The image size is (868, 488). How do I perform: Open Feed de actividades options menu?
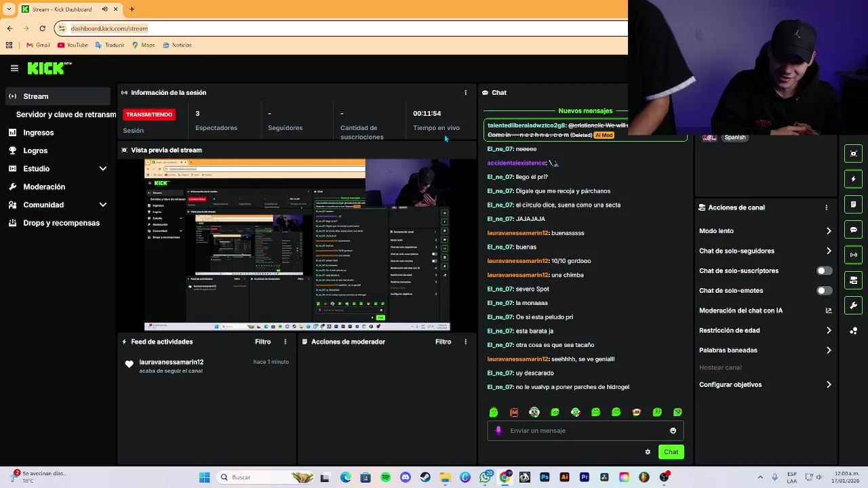(x=285, y=342)
